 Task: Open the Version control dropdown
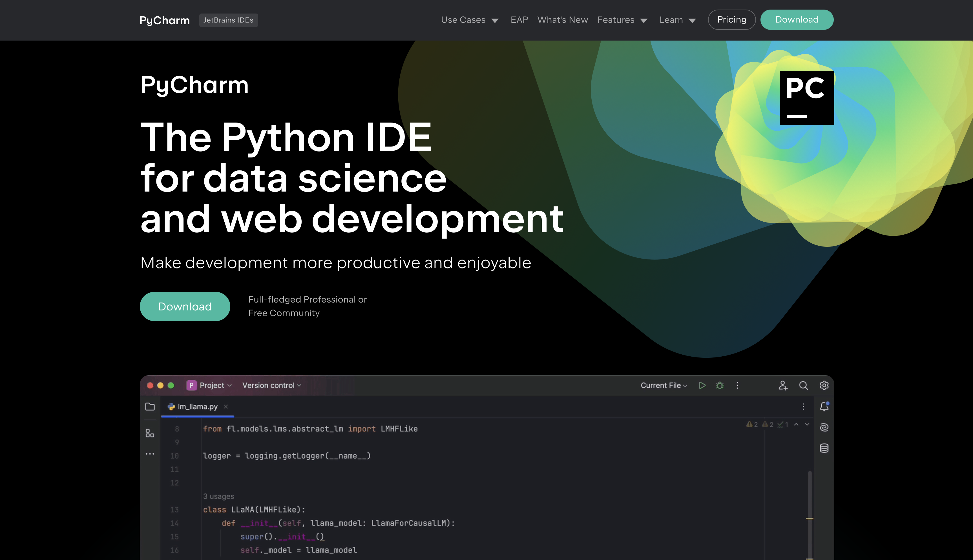pyautogui.click(x=272, y=385)
